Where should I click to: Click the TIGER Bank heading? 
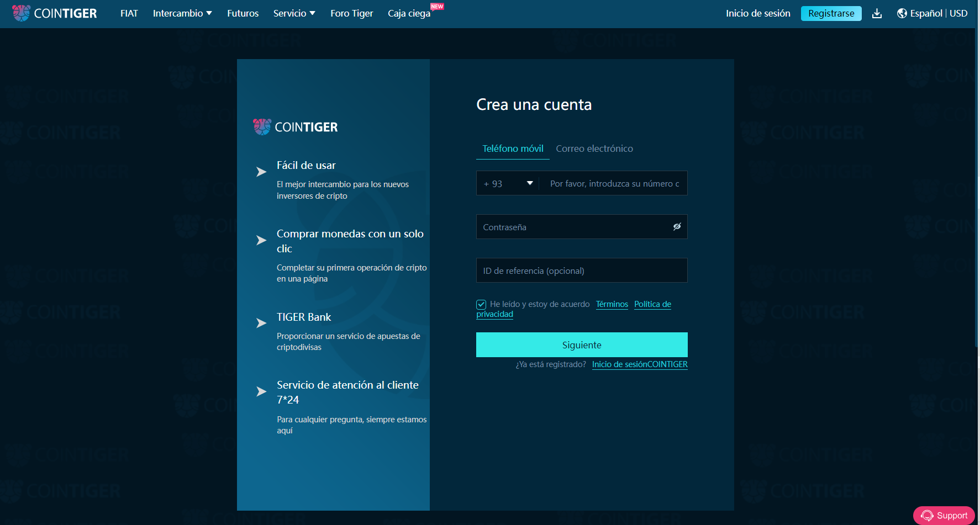[x=304, y=317]
